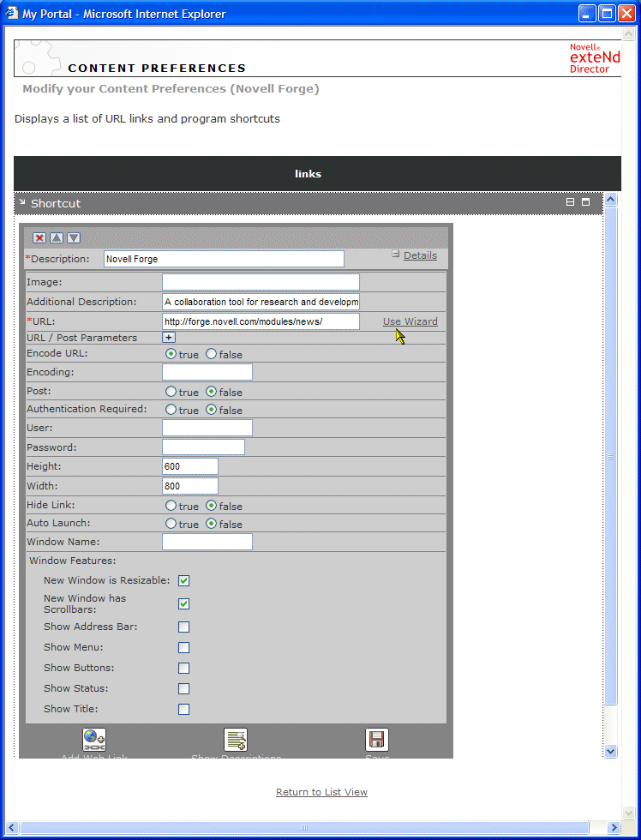641x840 pixels.
Task: Move shortcut up with the up arrow icon
Action: point(57,238)
